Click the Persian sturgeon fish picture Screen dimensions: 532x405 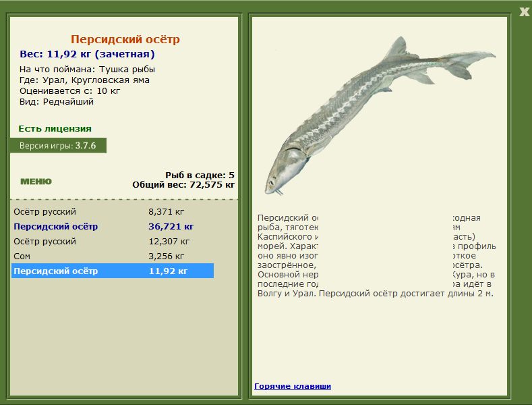click(x=380, y=115)
